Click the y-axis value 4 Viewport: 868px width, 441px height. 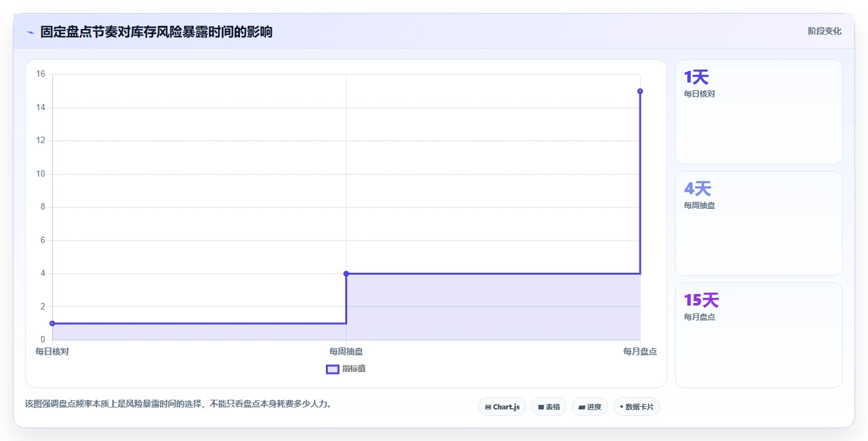pos(43,273)
